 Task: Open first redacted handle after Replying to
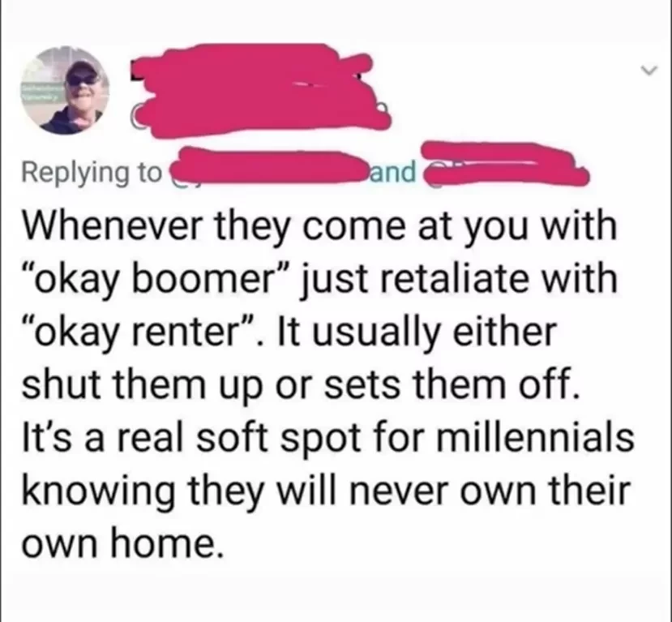(x=268, y=169)
